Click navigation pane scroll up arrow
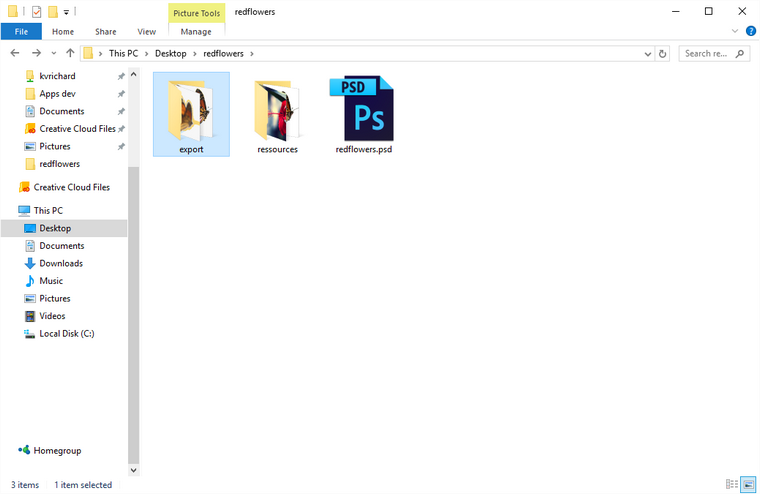 [x=134, y=75]
